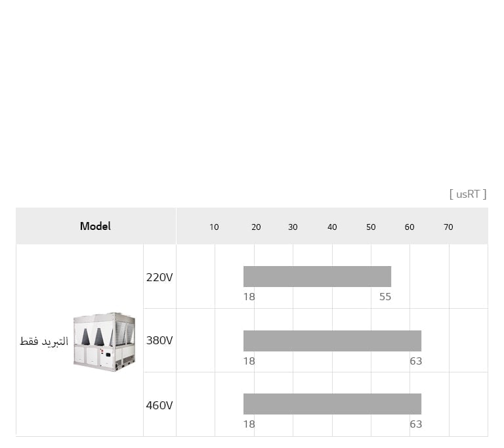This screenshot has width=504, height=448.
Task: Click the 40 scale header value
Action: (x=332, y=227)
